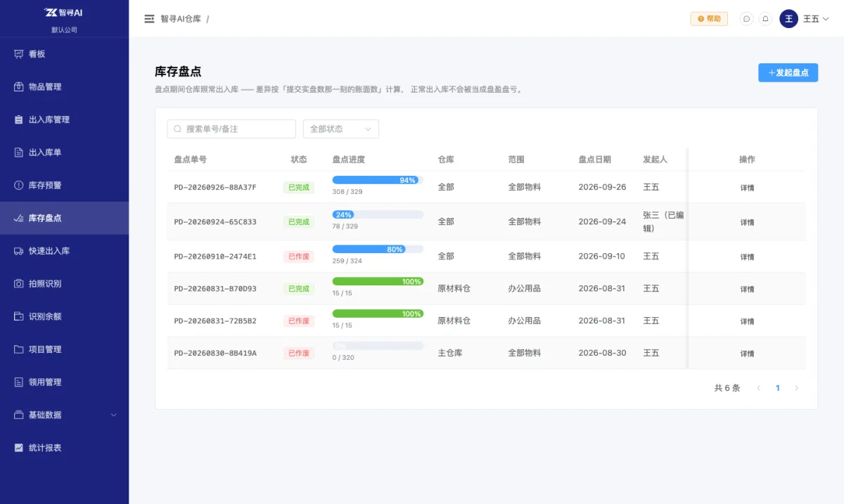
Task: Select 库存预警 in the sidebar
Action: point(64,186)
